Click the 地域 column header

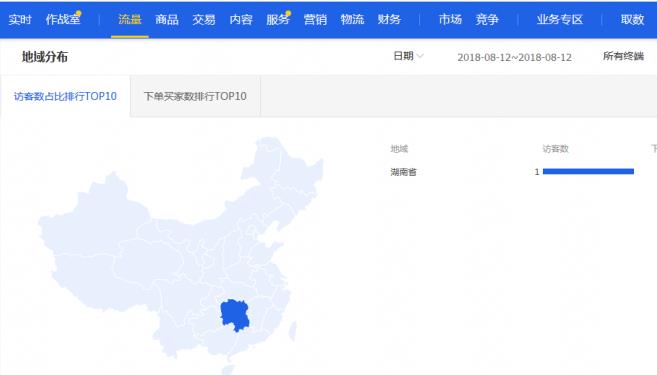(399, 149)
